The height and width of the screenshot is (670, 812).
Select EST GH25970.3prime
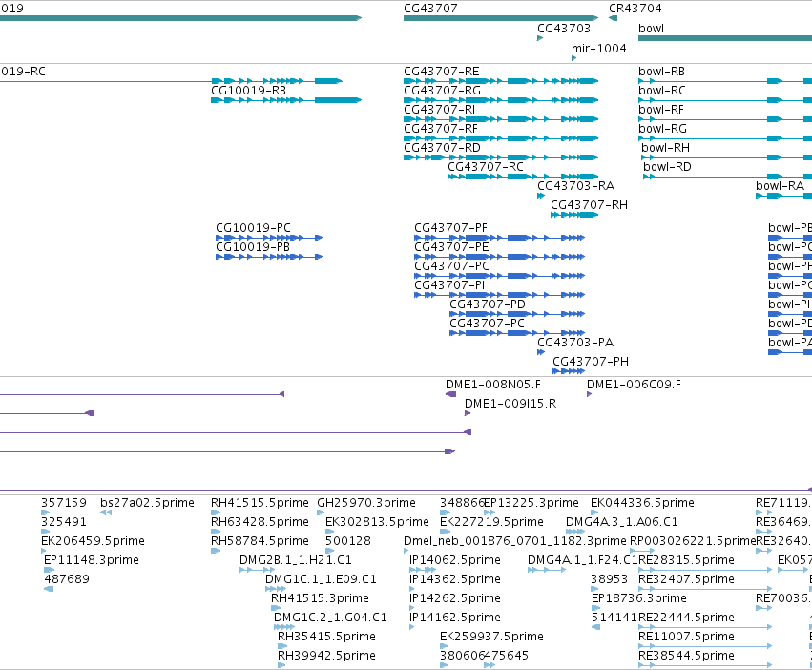tap(366, 503)
